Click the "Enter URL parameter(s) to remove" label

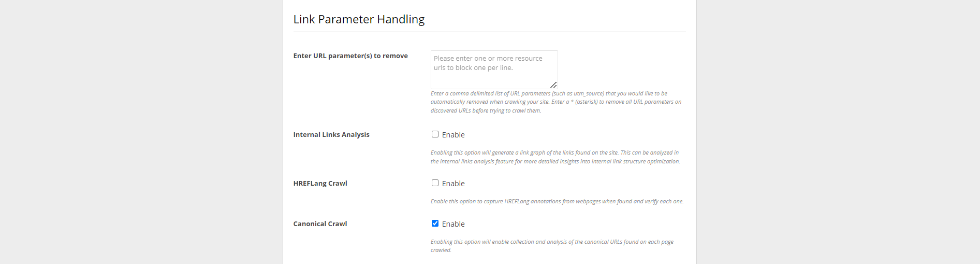350,56
